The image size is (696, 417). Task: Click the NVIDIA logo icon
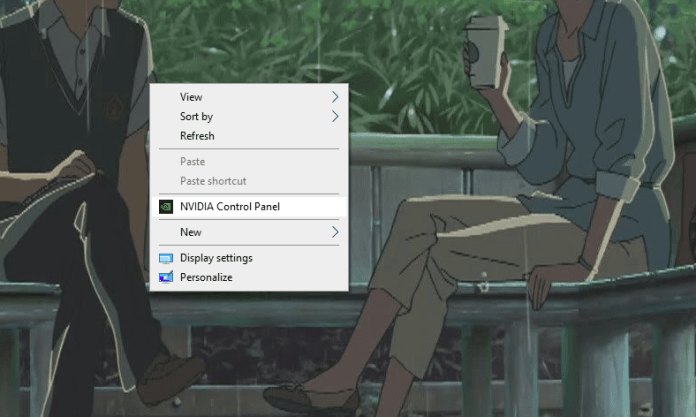tap(166, 207)
